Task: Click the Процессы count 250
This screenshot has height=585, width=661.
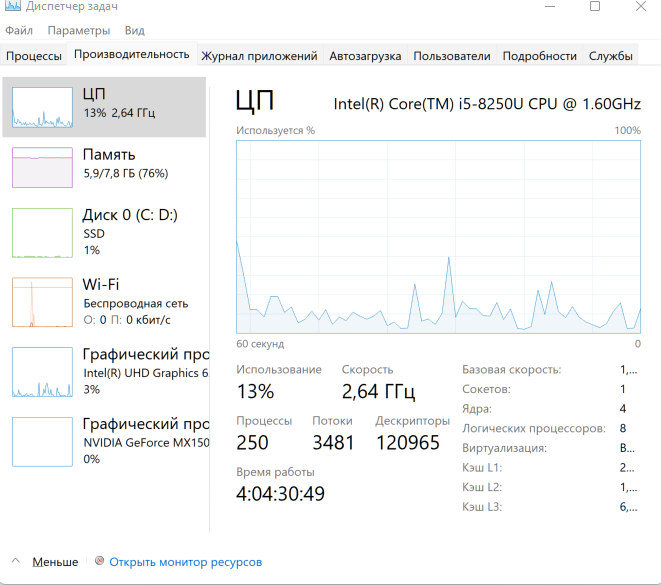Action: point(252,443)
